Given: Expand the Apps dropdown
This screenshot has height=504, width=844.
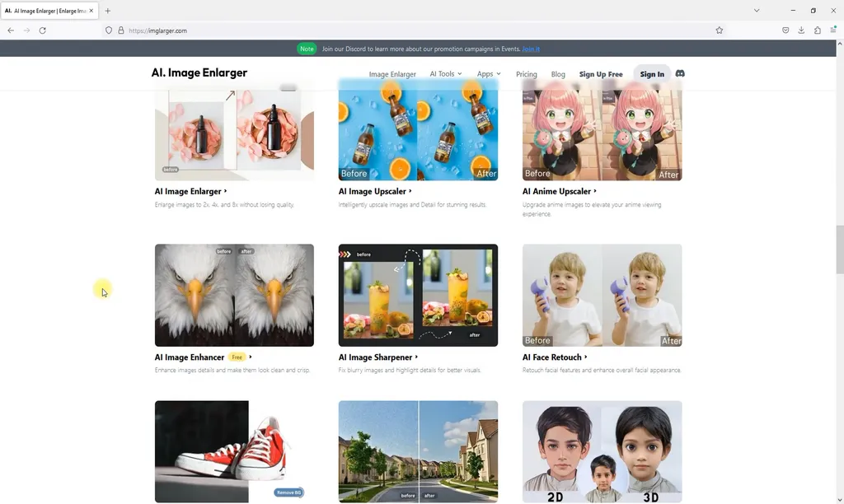Looking at the screenshot, I should point(488,73).
